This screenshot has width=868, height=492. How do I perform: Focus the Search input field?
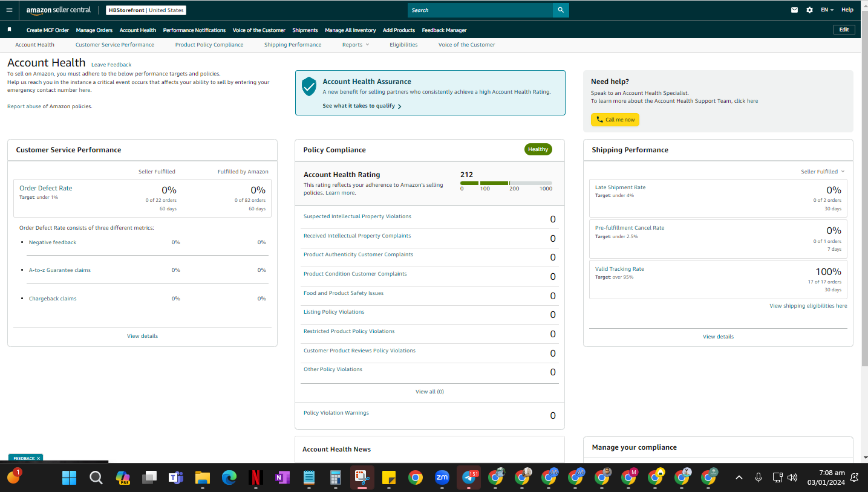click(480, 10)
